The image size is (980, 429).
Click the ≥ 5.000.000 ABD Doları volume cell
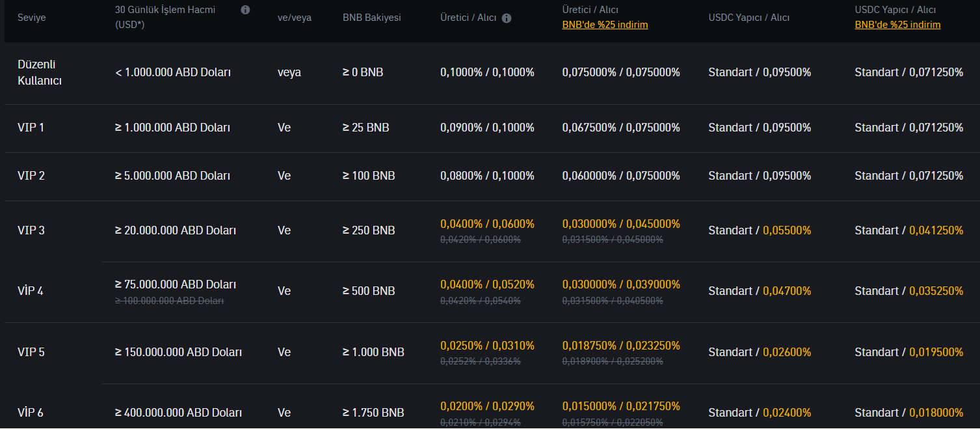(173, 176)
